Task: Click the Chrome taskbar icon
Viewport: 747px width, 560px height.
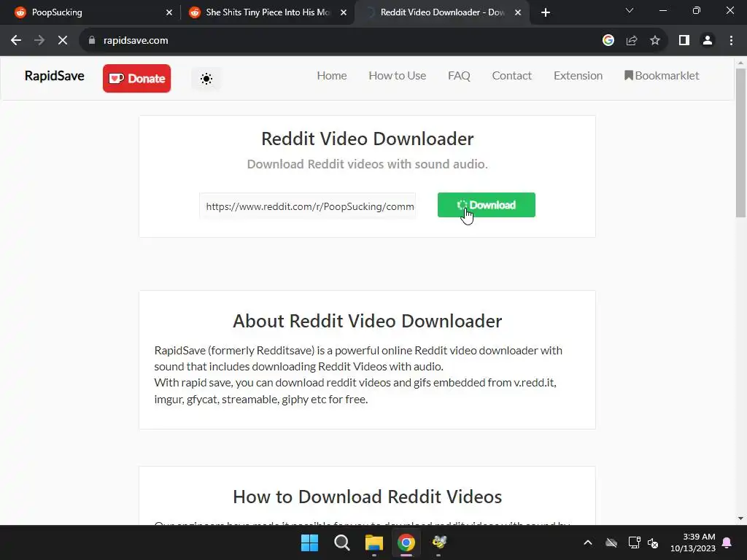Action: pyautogui.click(x=406, y=542)
